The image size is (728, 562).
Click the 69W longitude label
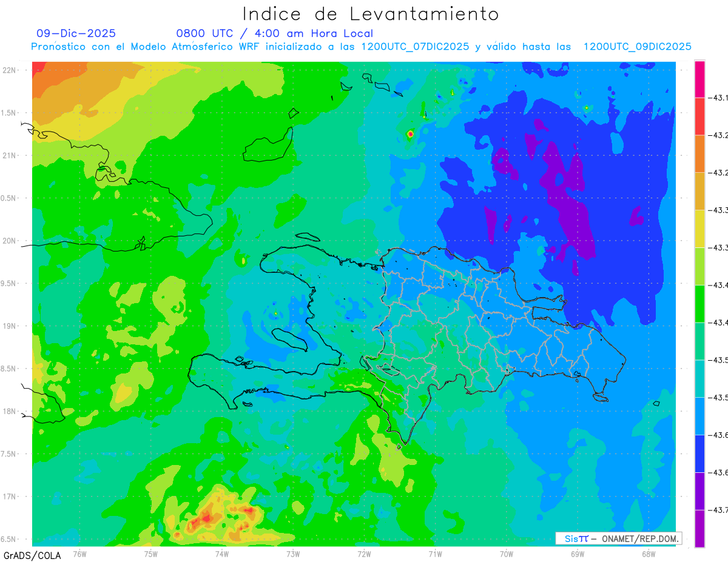(x=578, y=554)
